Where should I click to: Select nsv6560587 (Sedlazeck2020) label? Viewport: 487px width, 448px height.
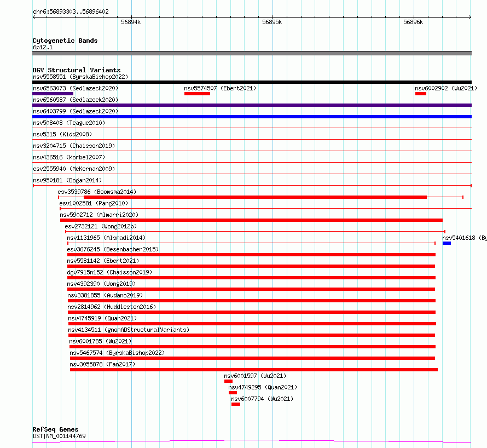[x=76, y=100]
